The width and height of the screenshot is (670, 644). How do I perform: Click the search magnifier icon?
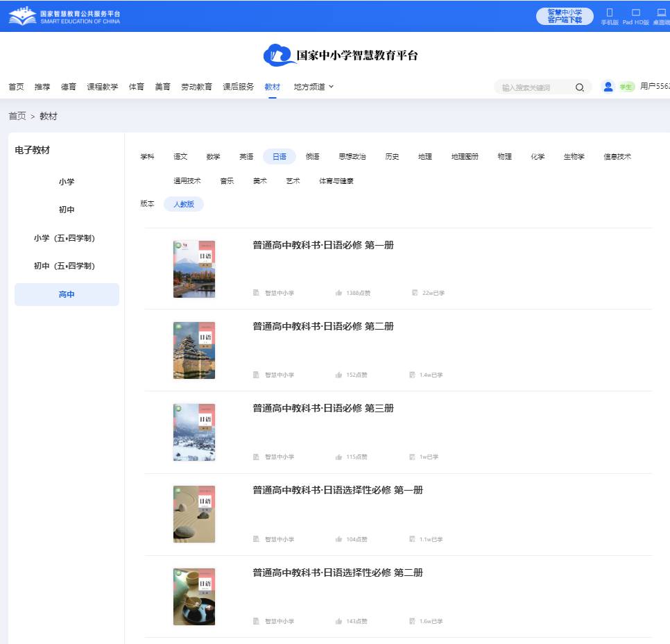tap(579, 87)
